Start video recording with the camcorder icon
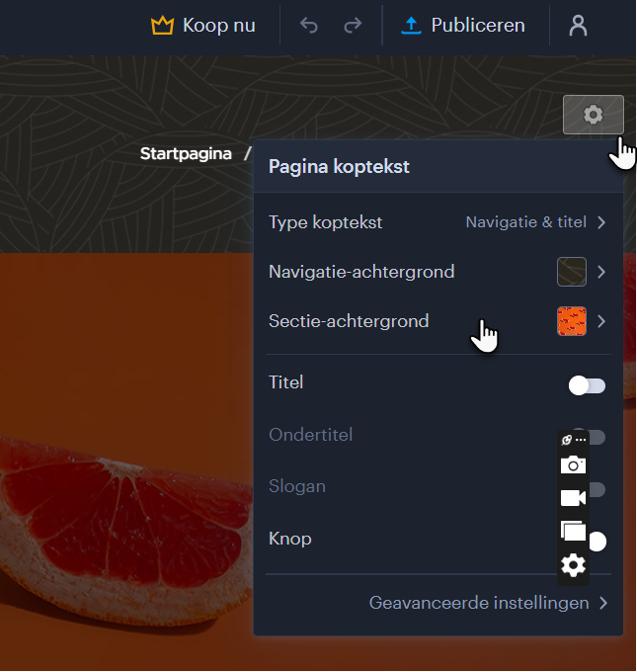 point(573,498)
